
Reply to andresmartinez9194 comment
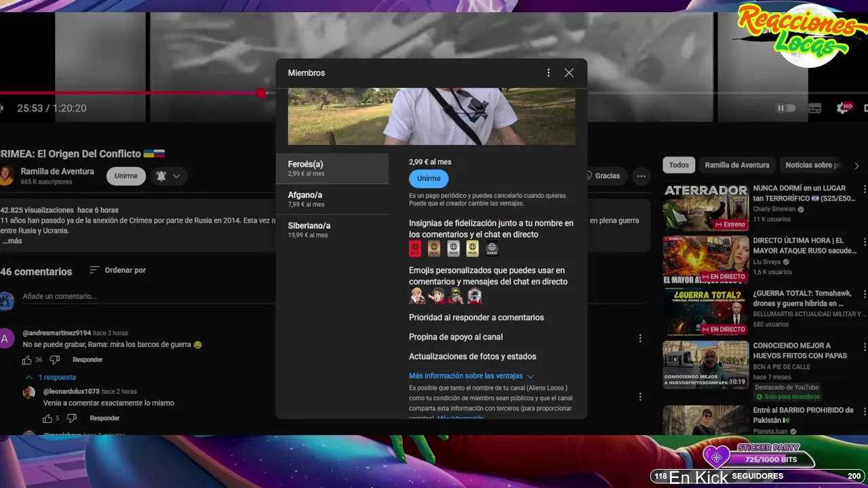click(x=87, y=360)
